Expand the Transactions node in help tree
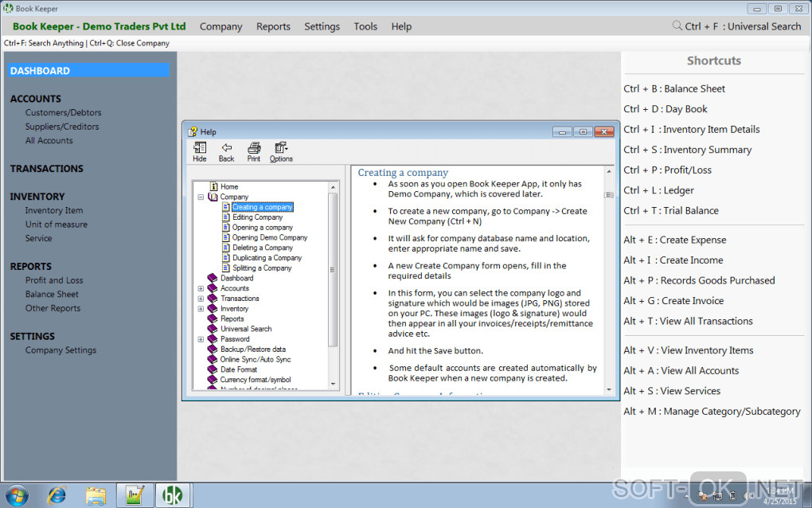 coord(201,299)
